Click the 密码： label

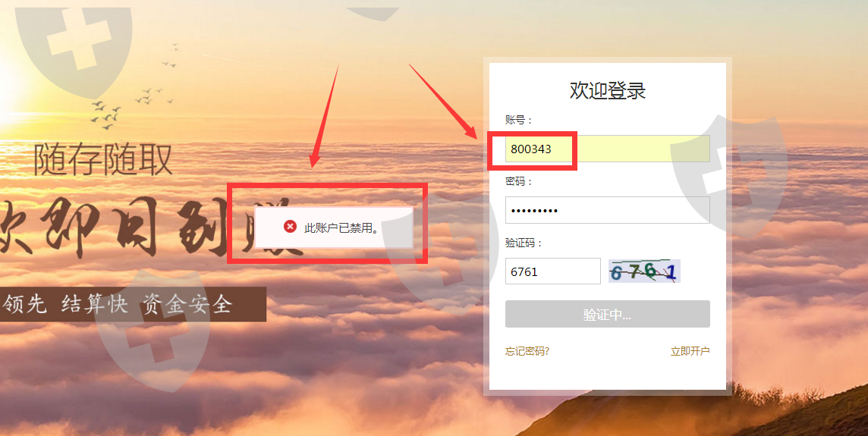(x=519, y=181)
